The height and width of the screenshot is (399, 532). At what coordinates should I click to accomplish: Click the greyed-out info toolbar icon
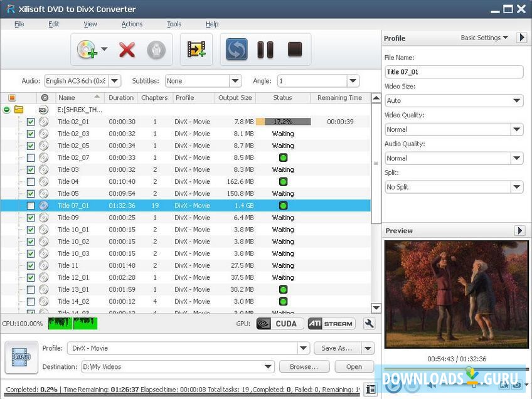pyautogui.click(x=156, y=50)
